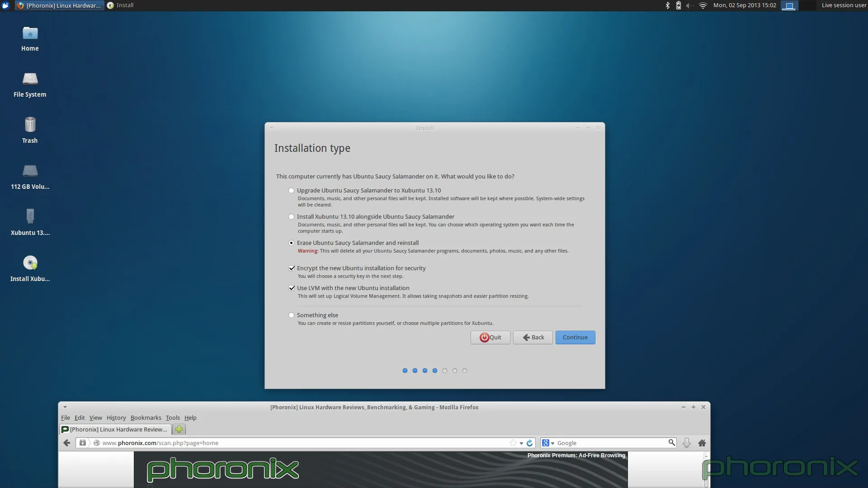Click Continue in the installer
Screen dimensions: 868x488
[x=575, y=338]
